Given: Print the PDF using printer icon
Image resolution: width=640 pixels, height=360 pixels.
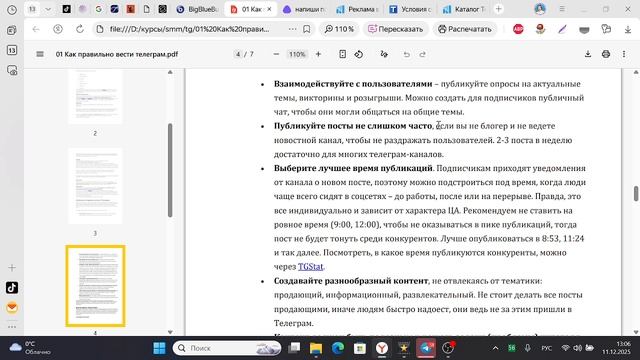Looking at the screenshot, I should 606,54.
